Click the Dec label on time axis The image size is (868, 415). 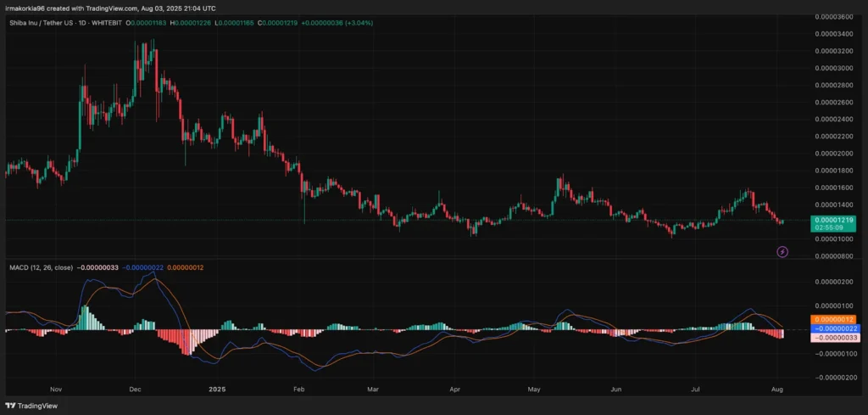click(x=135, y=390)
